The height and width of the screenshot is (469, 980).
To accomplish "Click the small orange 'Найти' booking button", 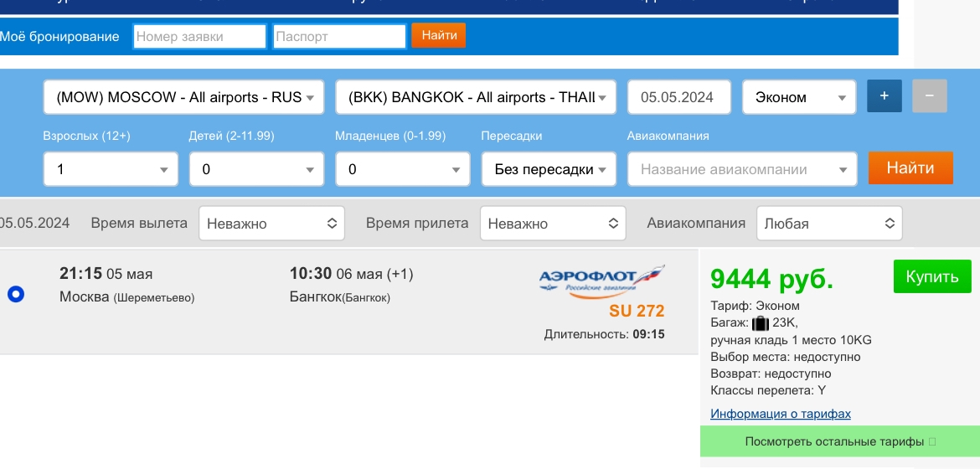I will [x=439, y=35].
